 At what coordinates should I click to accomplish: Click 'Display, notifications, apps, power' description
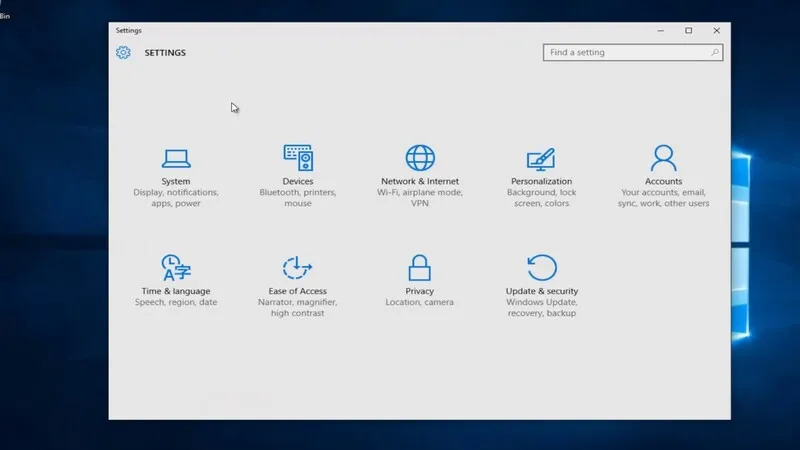(176, 197)
